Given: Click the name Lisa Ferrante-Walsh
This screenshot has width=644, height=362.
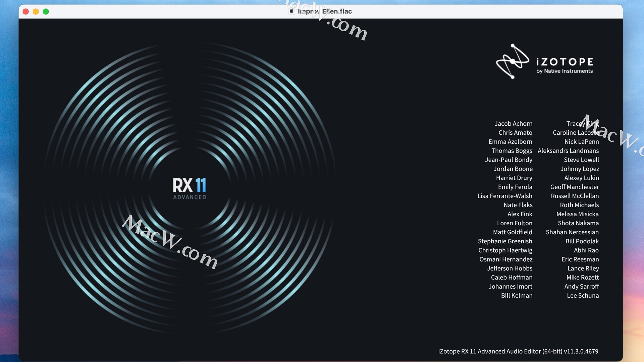Looking at the screenshot, I should click(x=504, y=196).
